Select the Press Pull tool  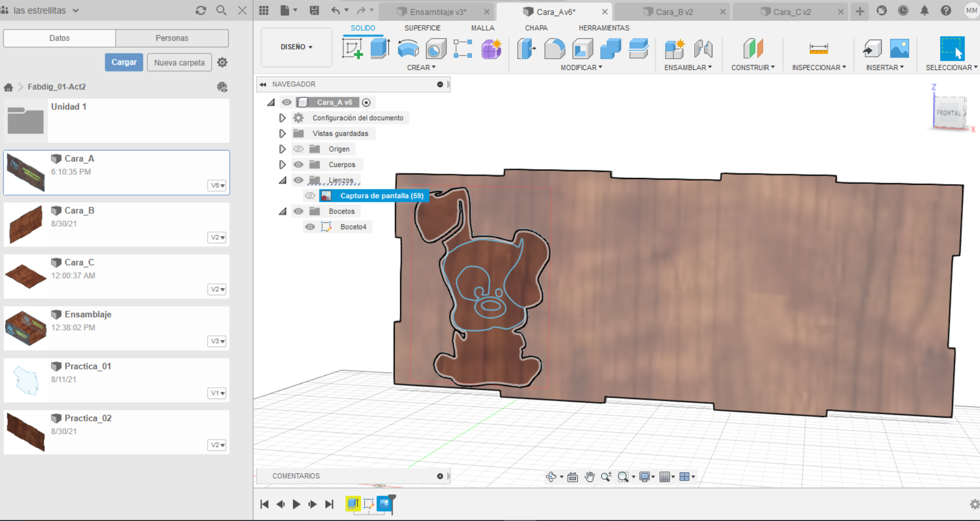tap(527, 49)
